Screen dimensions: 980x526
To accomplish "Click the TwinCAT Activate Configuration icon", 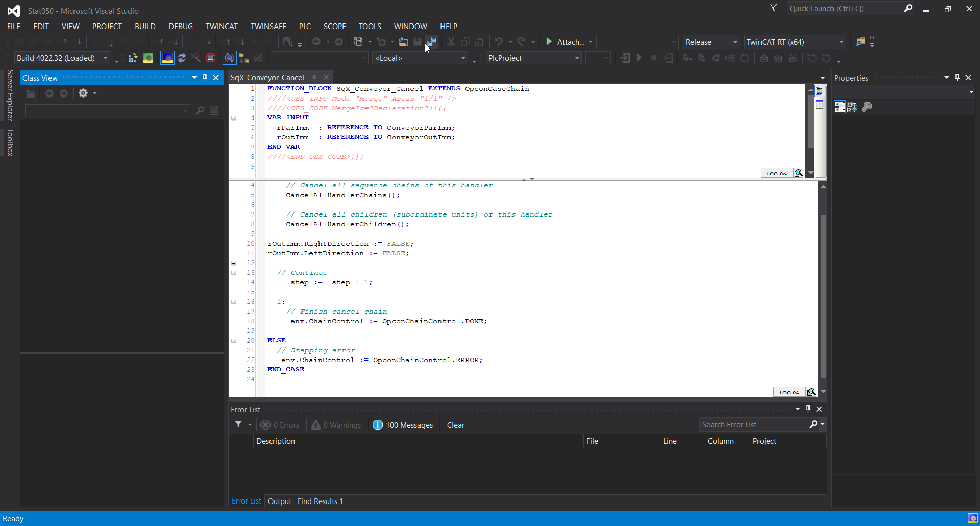I will [133, 58].
